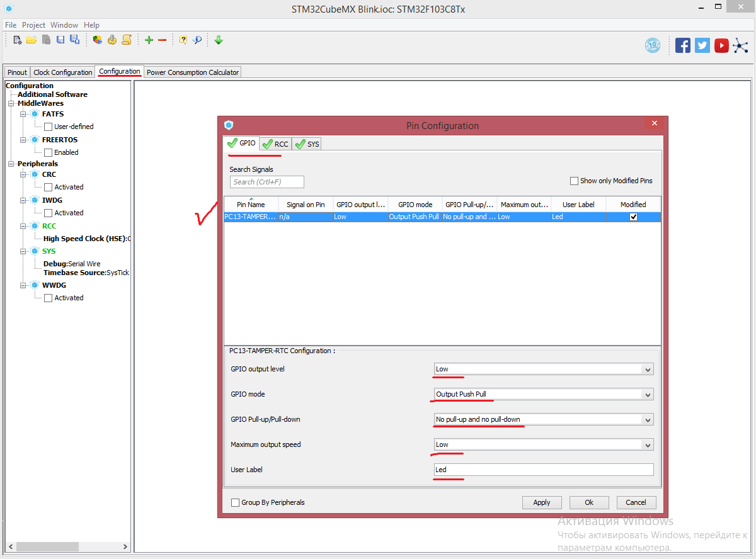Click the Apply button
The width and height of the screenshot is (756, 559).
coord(542,502)
